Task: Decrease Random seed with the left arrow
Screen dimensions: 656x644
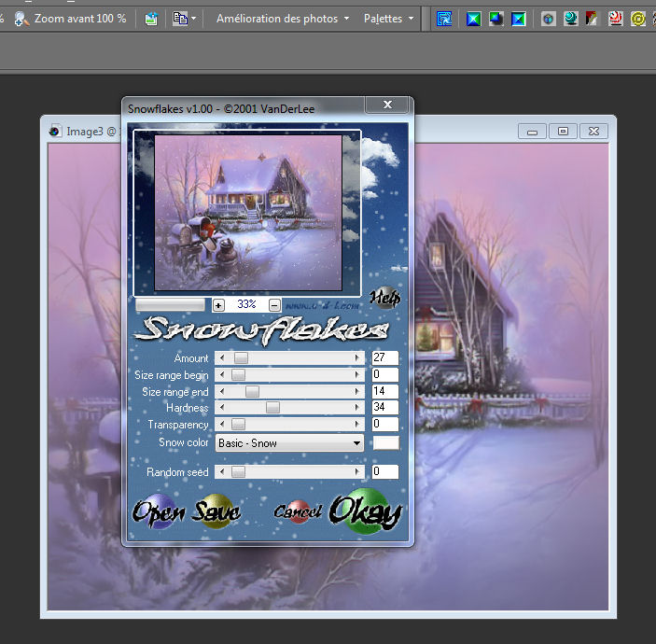Action: (222, 472)
